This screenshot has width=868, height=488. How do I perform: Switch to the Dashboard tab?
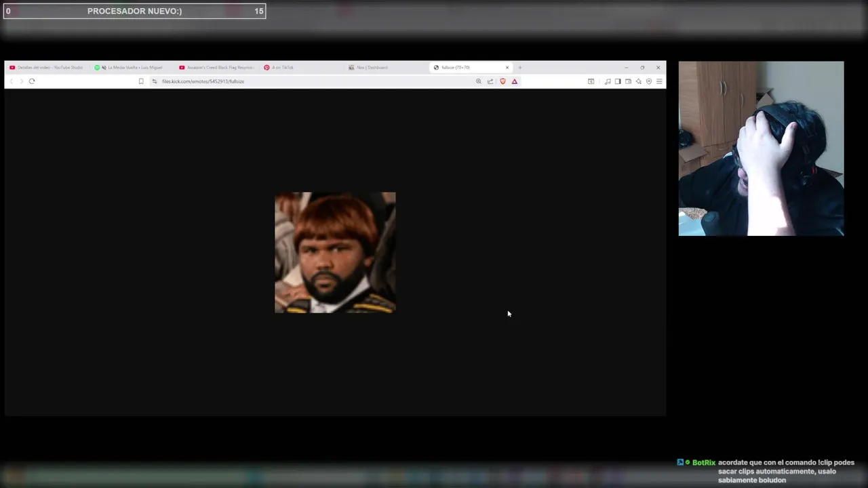tap(386, 68)
